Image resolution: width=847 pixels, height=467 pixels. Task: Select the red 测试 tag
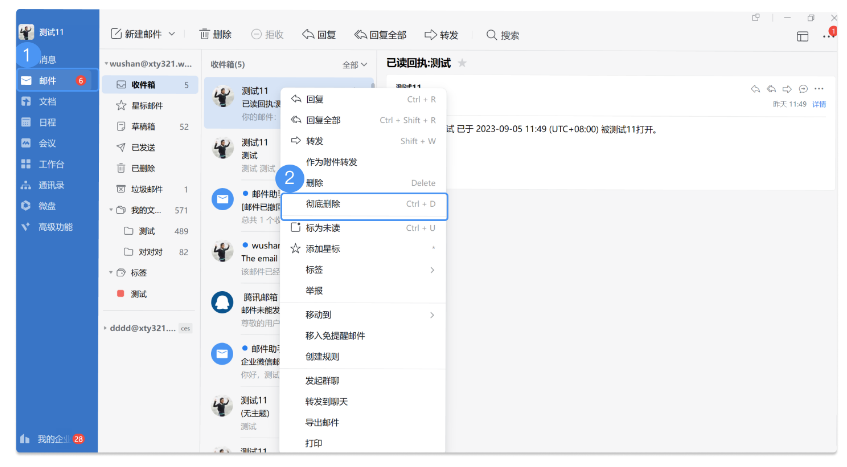pyautogui.click(x=132, y=294)
